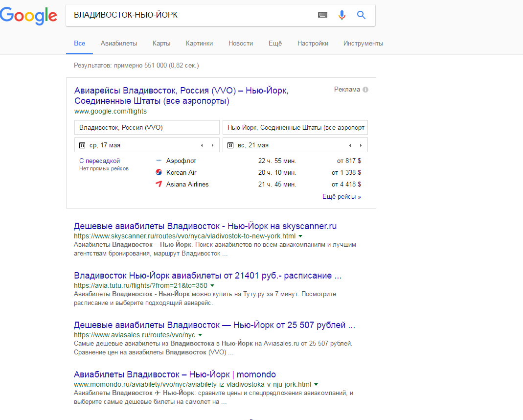Click the info icon next to Реклама
Viewport: 523px width, 420px height.
pyautogui.click(x=365, y=90)
